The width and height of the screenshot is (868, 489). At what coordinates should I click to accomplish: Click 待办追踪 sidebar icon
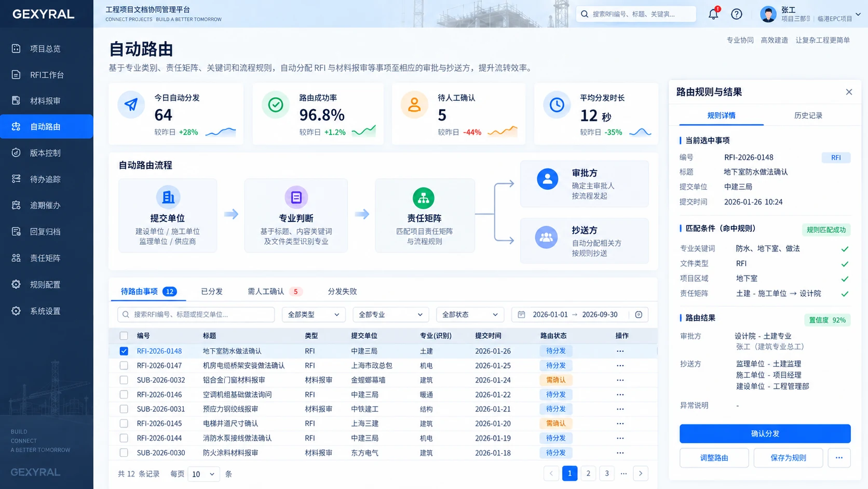tap(16, 179)
